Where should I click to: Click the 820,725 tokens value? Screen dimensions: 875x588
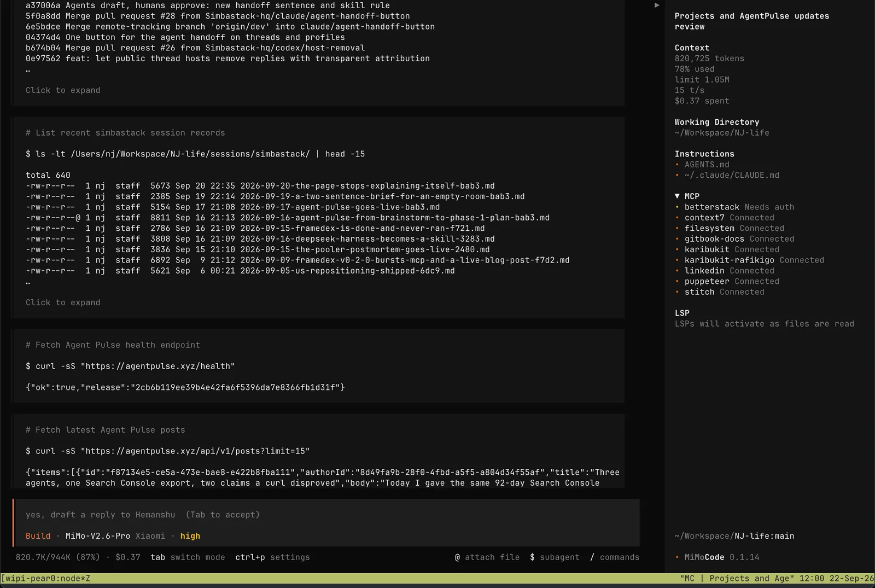pos(709,59)
